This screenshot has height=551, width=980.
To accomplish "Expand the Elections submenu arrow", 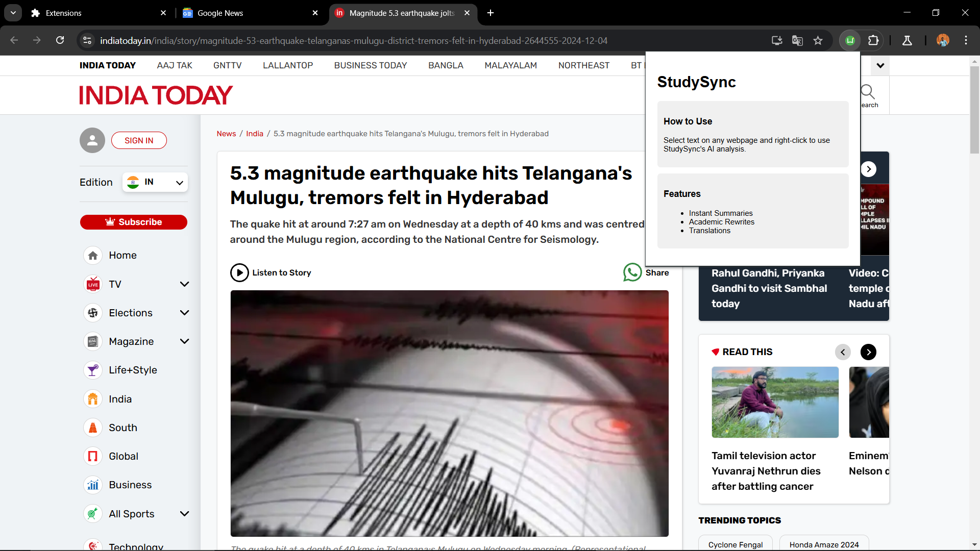I will click(184, 313).
